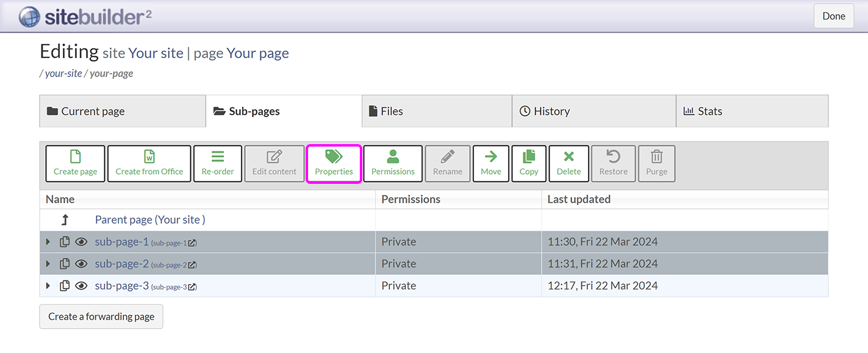This screenshot has height=353, width=868.
Task: Toggle visibility eye for sub-page-1
Action: 81,242
